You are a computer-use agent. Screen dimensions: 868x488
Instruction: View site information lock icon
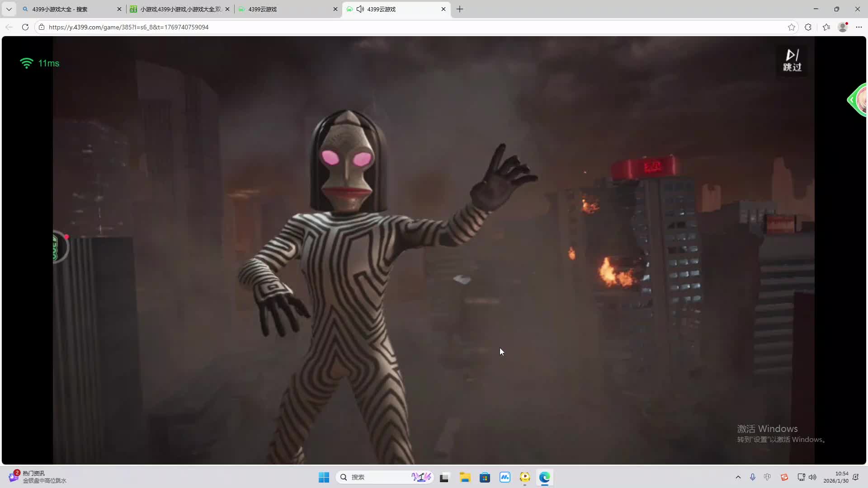click(42, 27)
